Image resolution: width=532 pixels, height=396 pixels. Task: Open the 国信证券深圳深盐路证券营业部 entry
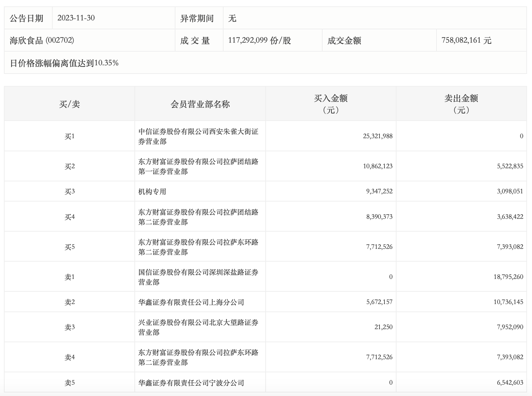[x=198, y=277]
